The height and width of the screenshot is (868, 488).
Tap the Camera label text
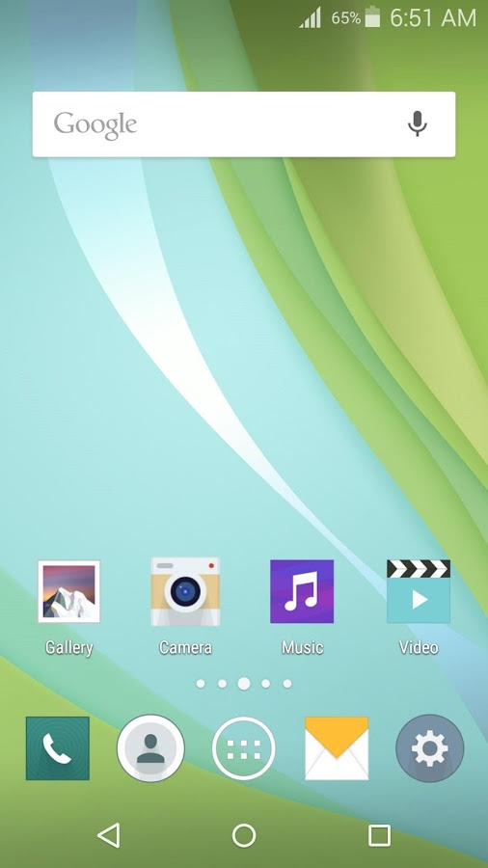[185, 648]
